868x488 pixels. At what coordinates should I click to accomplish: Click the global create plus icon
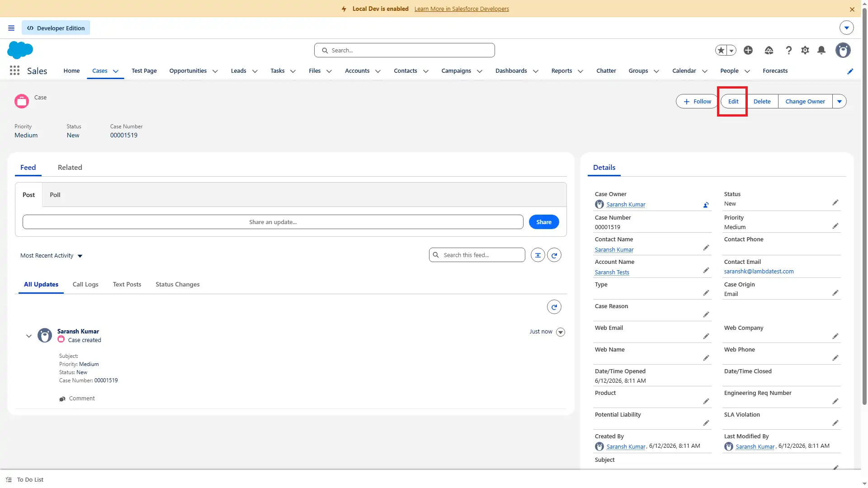(x=748, y=50)
